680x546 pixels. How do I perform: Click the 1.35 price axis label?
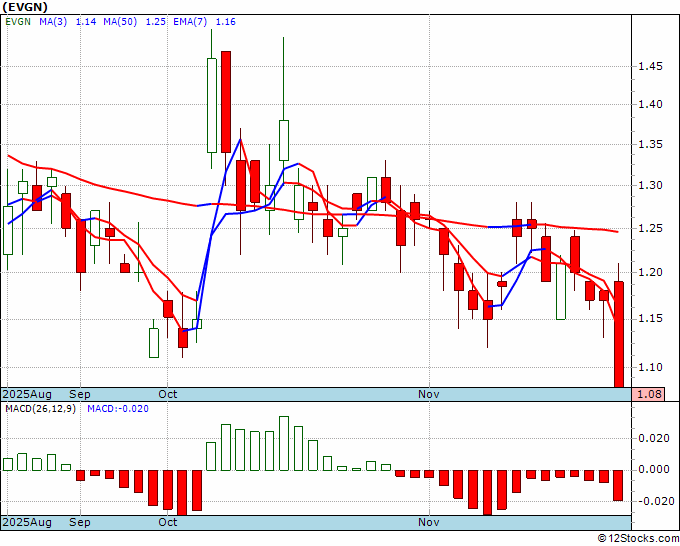pos(650,144)
